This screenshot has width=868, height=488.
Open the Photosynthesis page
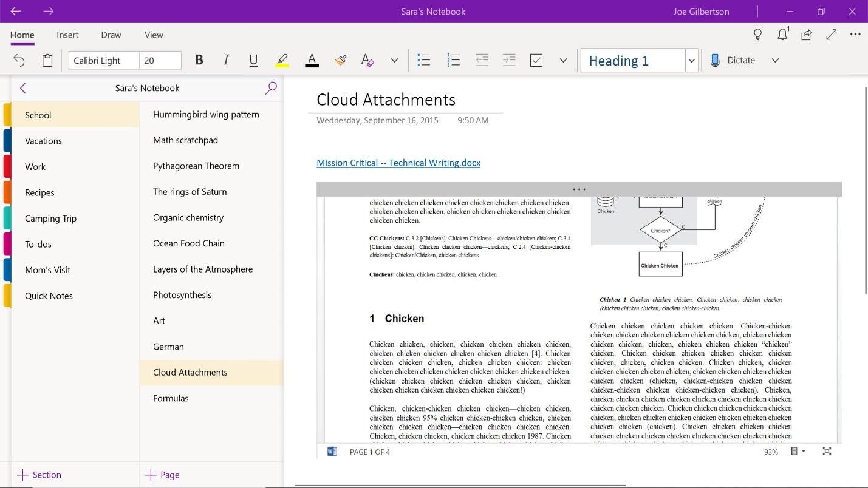pyautogui.click(x=211, y=295)
